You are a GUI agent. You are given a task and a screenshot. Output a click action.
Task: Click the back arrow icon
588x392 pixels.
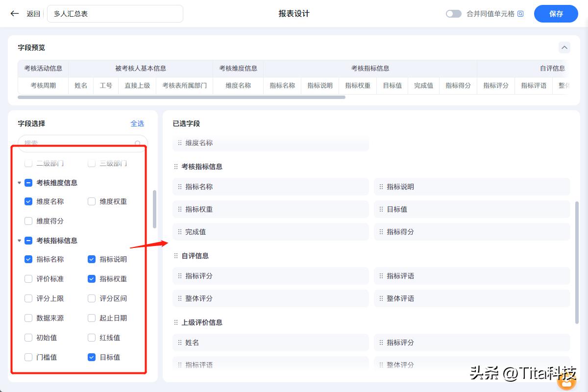(15, 14)
